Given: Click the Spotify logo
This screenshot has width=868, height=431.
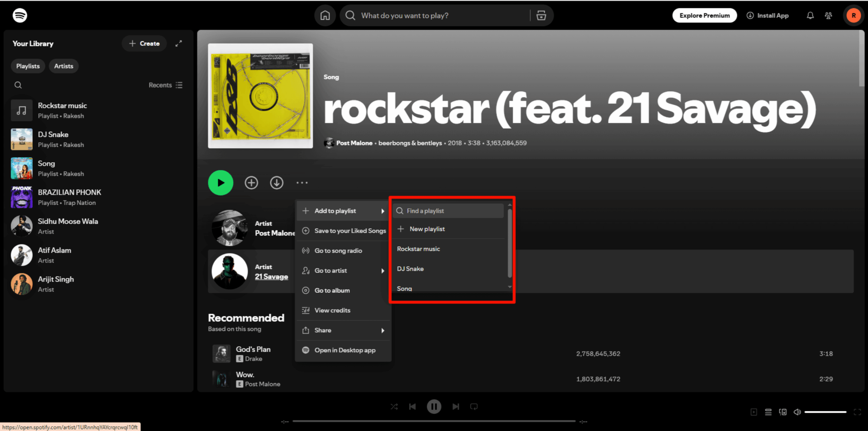Looking at the screenshot, I should tap(20, 15).
